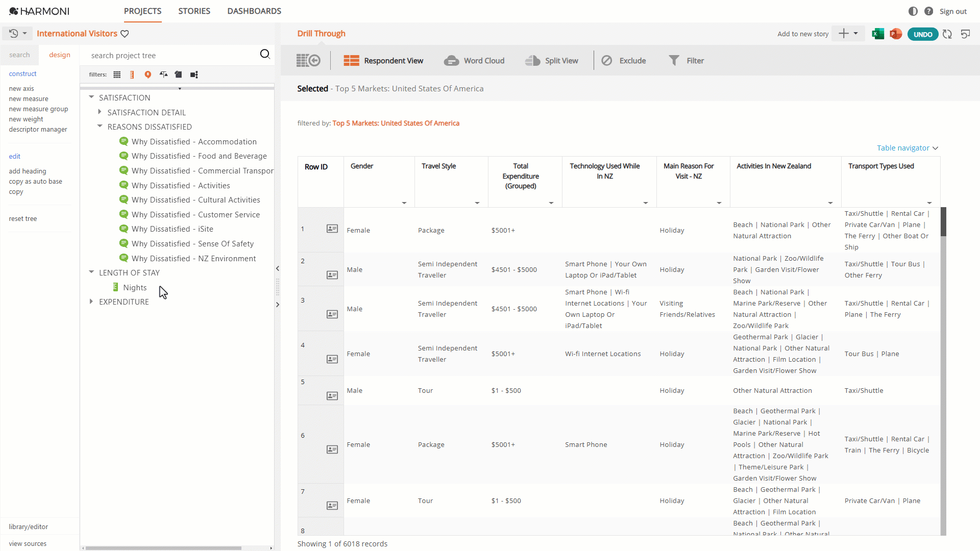
Task: Click the Filter funnel button
Action: coord(687,61)
